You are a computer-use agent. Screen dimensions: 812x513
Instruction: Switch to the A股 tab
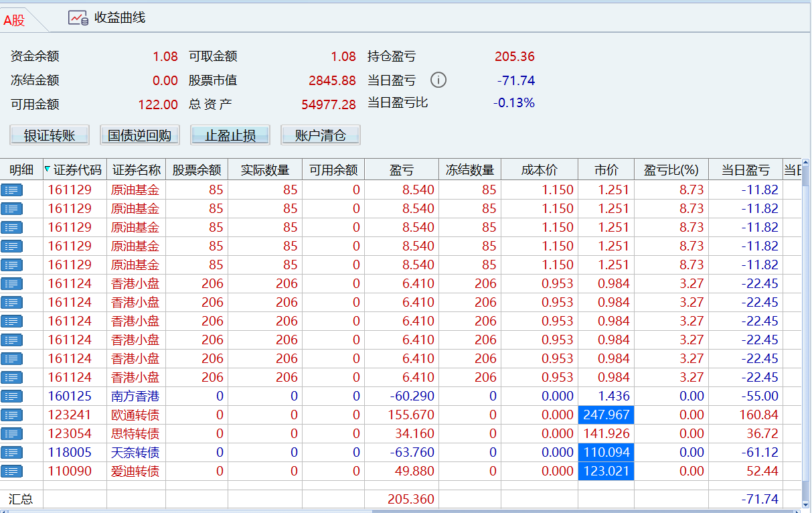15,21
